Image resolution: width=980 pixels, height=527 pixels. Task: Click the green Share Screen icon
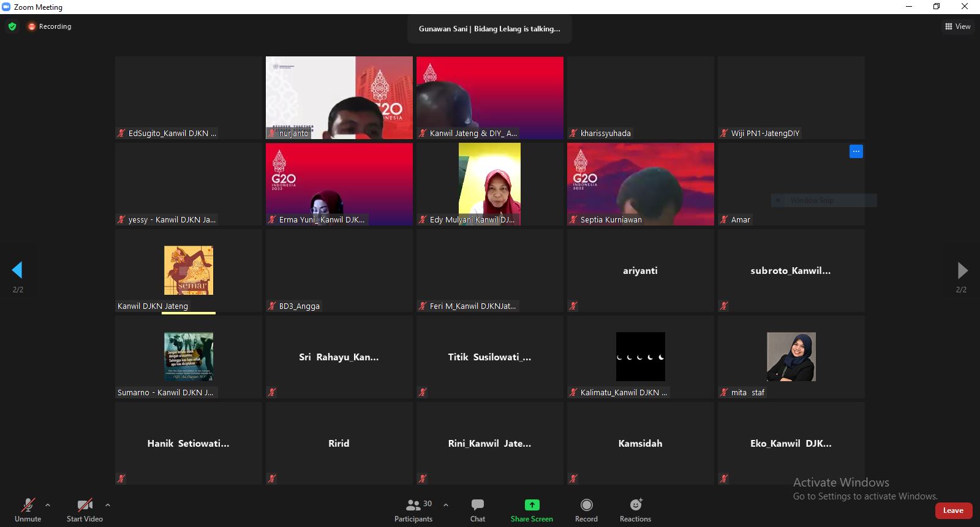[x=532, y=505]
